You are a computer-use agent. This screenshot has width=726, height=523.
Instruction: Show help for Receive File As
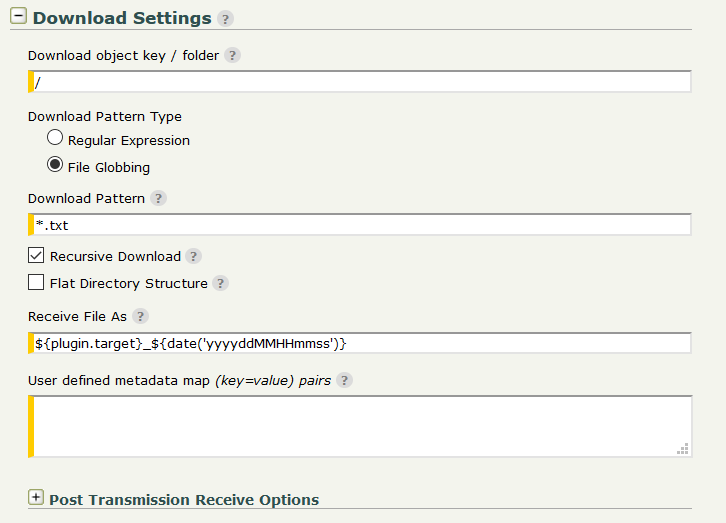pos(141,316)
